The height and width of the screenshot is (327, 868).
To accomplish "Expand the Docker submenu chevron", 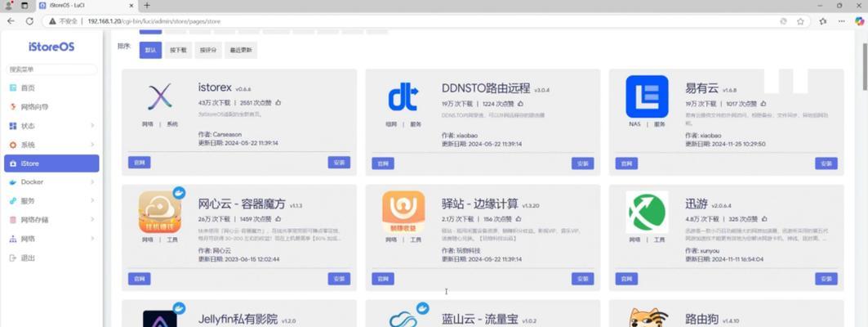I will [92, 181].
